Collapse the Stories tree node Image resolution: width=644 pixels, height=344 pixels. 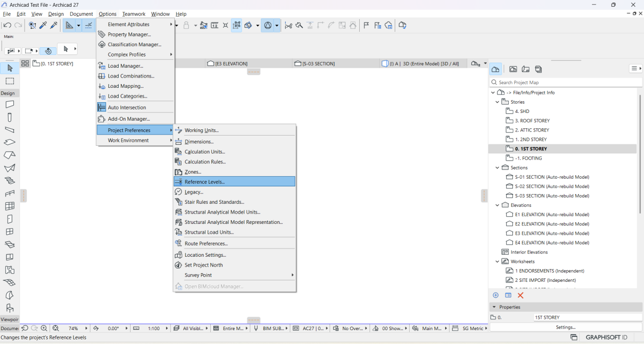(x=497, y=102)
